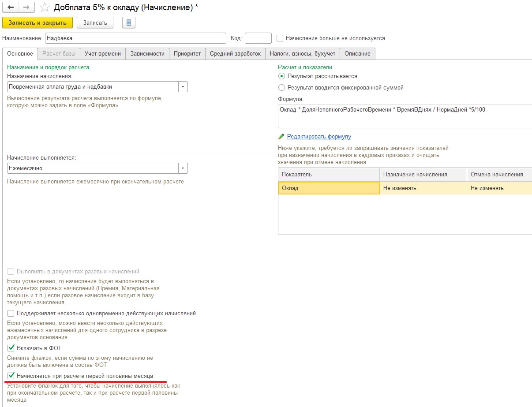Select 'Результат вводится фиксированной суммой' radio option
This screenshot has height=407, width=532.
[282, 87]
